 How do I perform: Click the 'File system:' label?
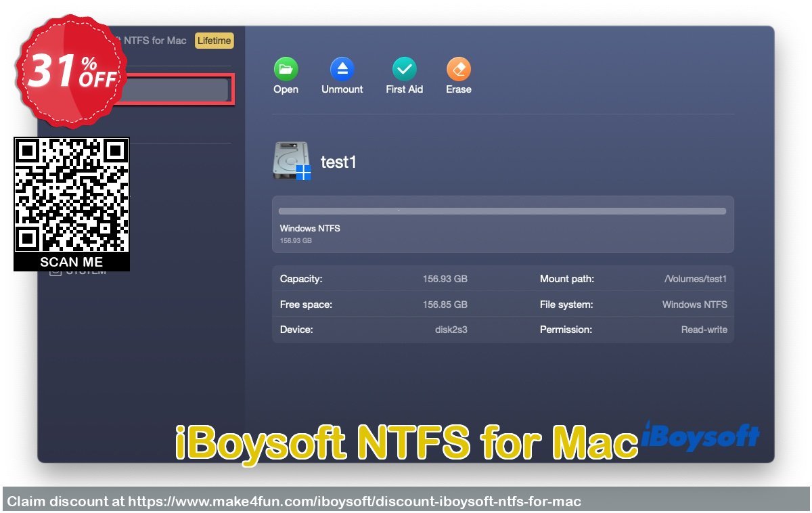click(x=566, y=305)
